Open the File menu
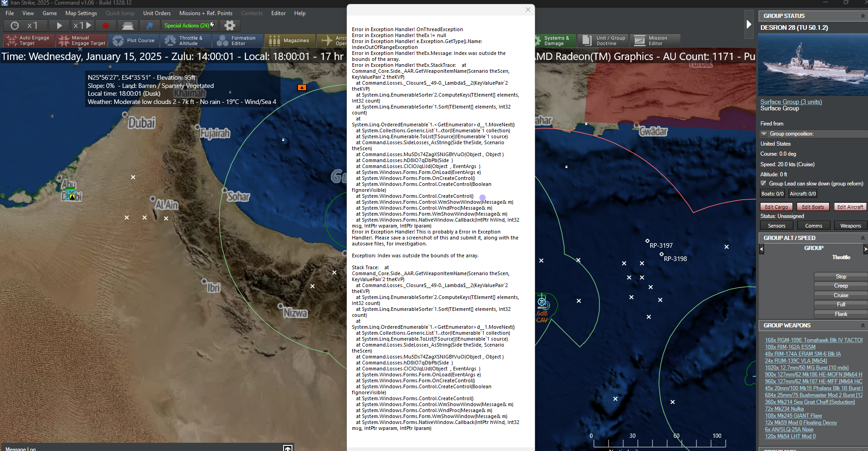 tap(10, 13)
